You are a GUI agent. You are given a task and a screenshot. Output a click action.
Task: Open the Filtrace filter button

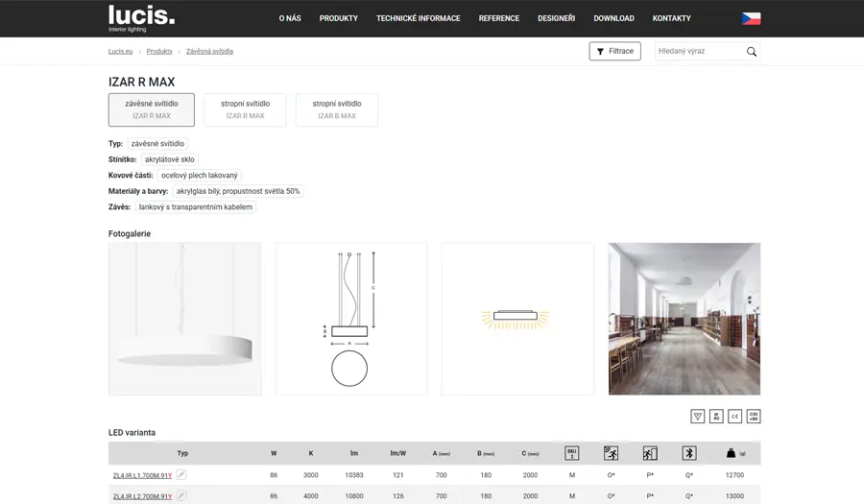(x=614, y=51)
